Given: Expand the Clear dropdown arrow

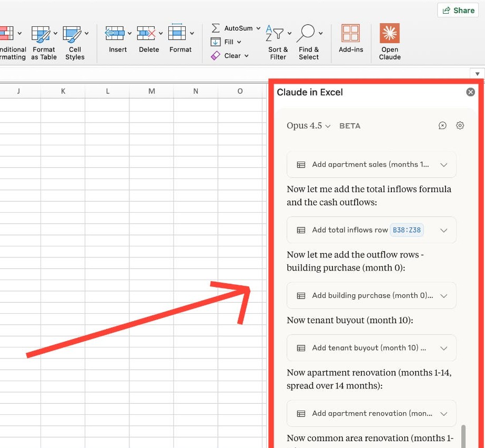Looking at the screenshot, I should pyautogui.click(x=247, y=56).
